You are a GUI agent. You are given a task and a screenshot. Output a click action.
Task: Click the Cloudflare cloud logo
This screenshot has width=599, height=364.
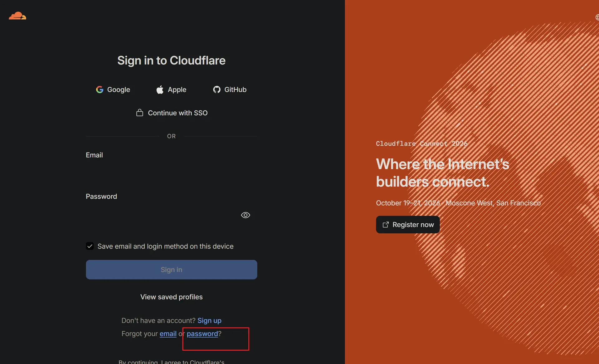pos(17,16)
